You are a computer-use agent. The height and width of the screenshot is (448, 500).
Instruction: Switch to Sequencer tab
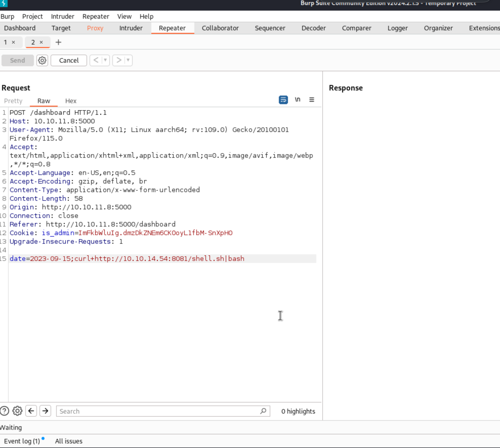click(x=270, y=28)
